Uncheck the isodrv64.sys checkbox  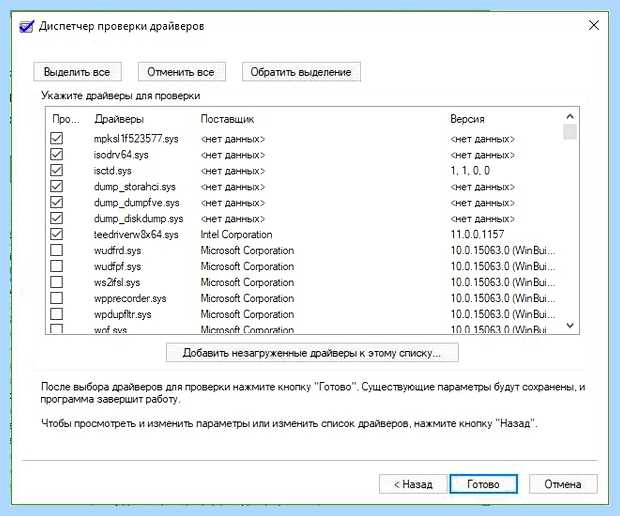point(57,154)
